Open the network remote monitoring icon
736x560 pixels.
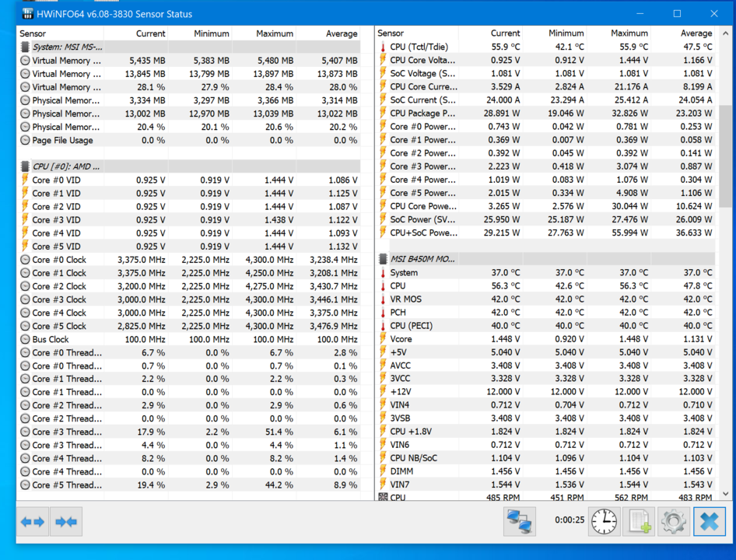point(519,522)
